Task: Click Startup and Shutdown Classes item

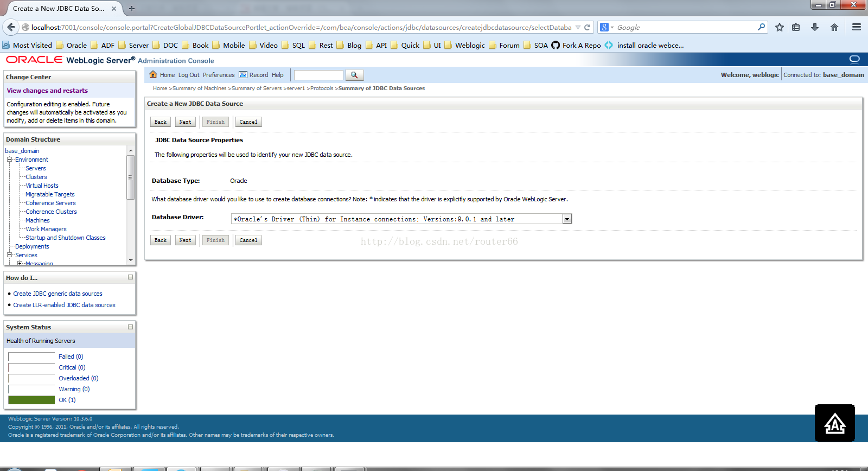Action: [x=66, y=238]
